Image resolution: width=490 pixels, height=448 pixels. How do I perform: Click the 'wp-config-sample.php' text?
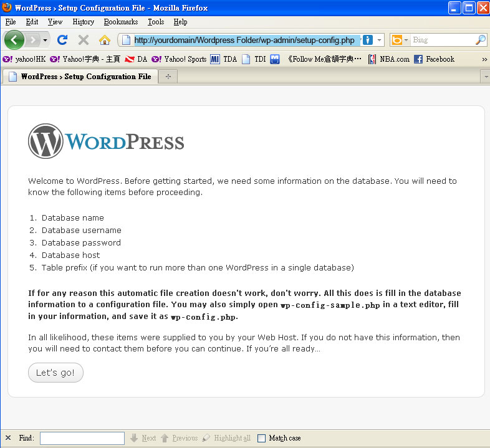(330, 305)
